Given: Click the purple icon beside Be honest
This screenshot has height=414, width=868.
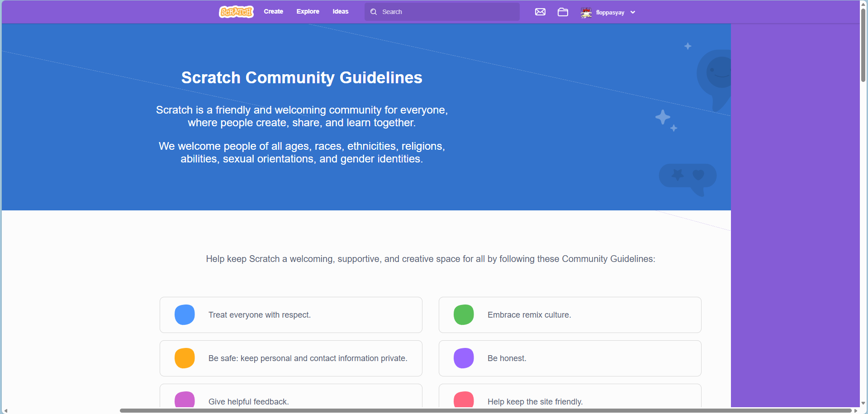Looking at the screenshot, I should pos(464,358).
